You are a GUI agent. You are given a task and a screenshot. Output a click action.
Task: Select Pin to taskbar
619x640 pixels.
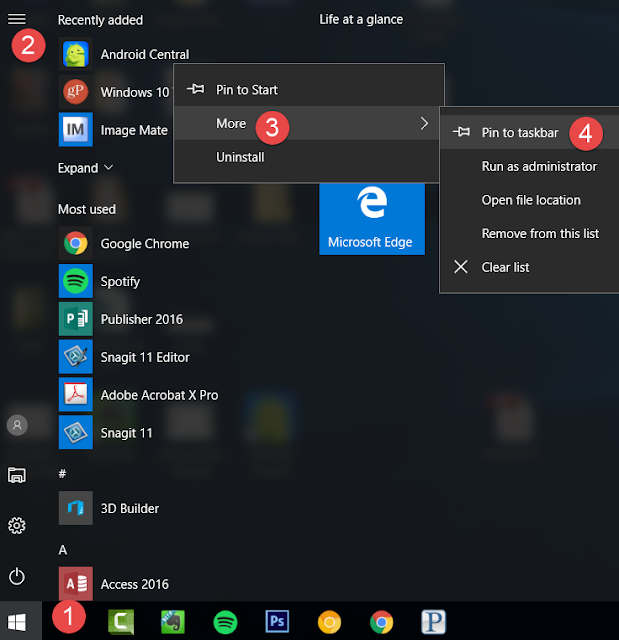coord(529,132)
